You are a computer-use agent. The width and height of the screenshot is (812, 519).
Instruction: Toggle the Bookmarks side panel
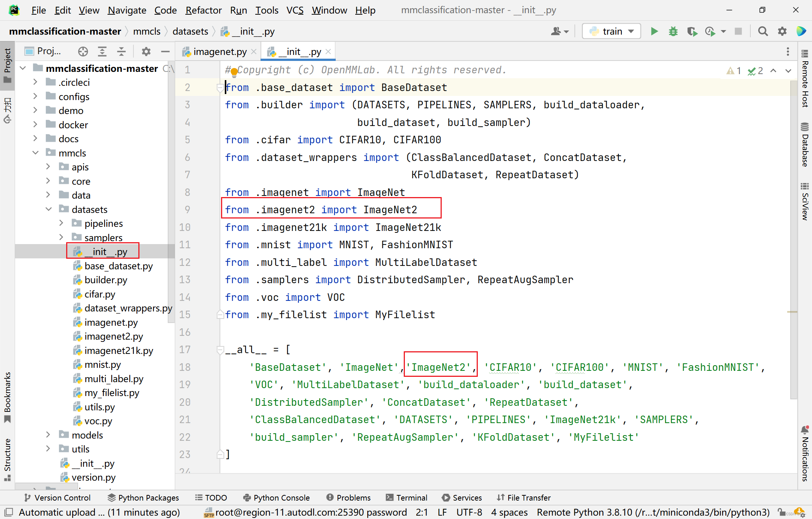pos(7,397)
